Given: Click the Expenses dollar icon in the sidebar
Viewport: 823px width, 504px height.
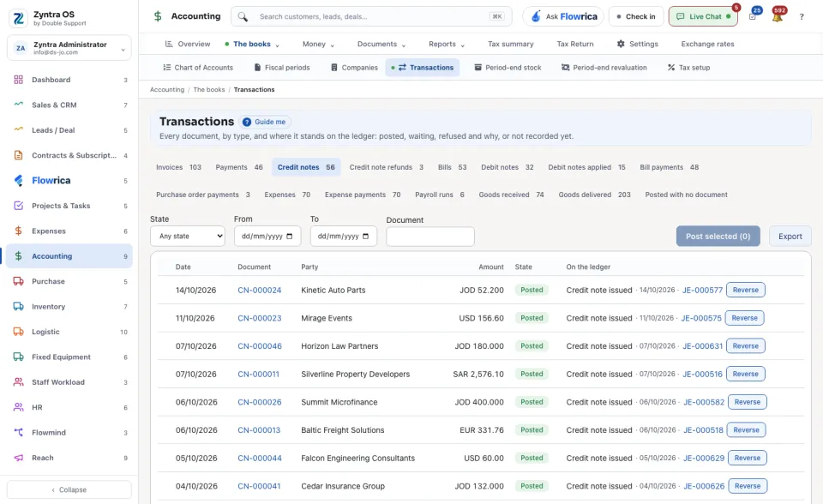Looking at the screenshot, I should click(x=18, y=231).
